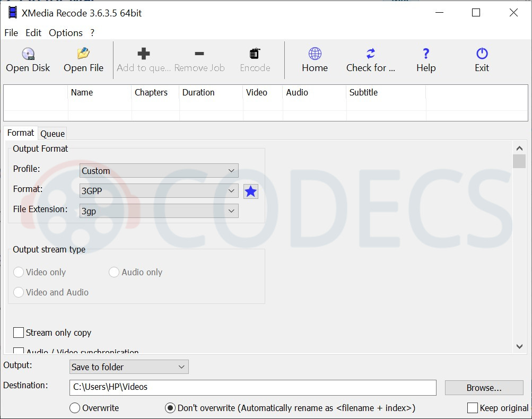The height and width of the screenshot is (419, 532).
Task: Open the File menu
Action: click(x=11, y=33)
